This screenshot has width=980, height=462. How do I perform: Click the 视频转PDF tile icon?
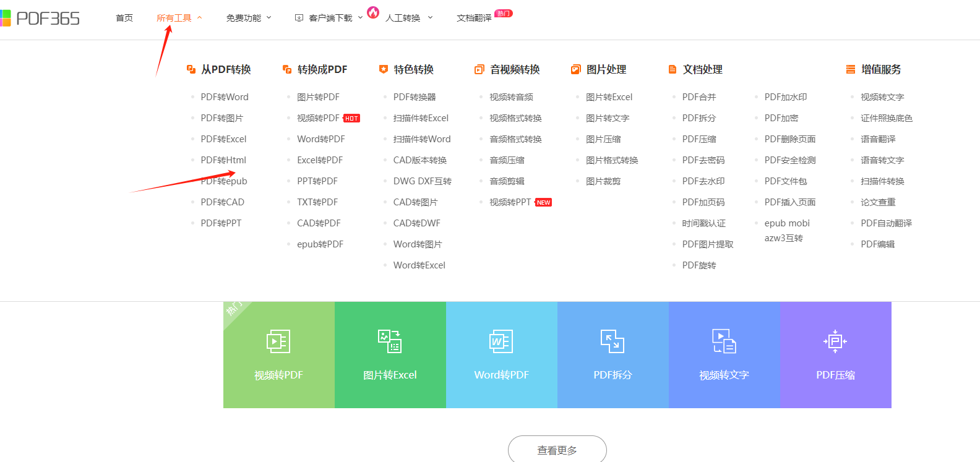click(278, 341)
